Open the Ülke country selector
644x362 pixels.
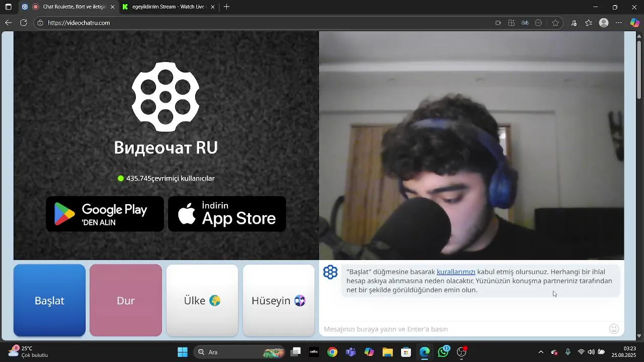point(202,300)
